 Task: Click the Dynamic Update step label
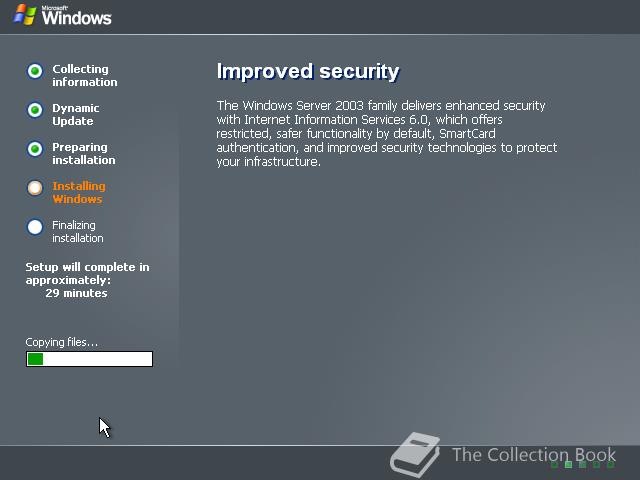coord(76,114)
